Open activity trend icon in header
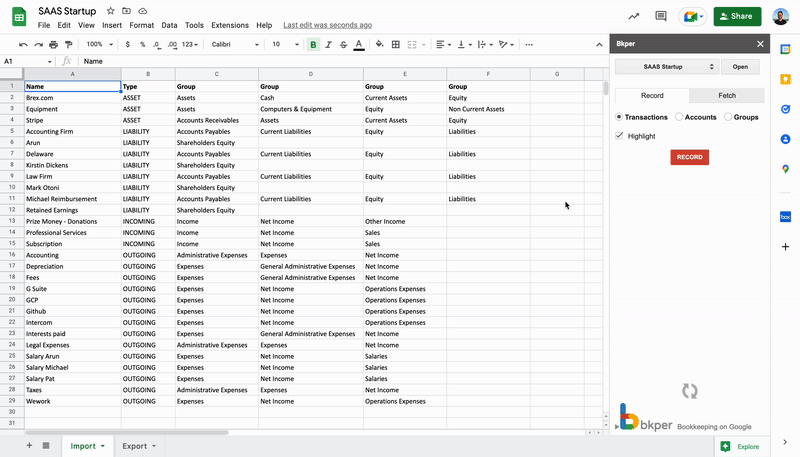This screenshot has width=800, height=457. 634,16
